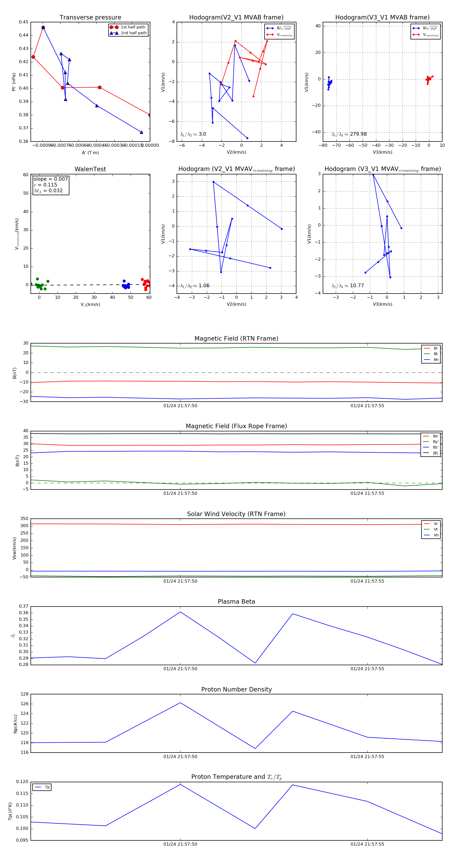Image resolution: width=473 pixels, height=868 pixels.
Task: Click the 'Tp' legend entry
Action: (42, 787)
